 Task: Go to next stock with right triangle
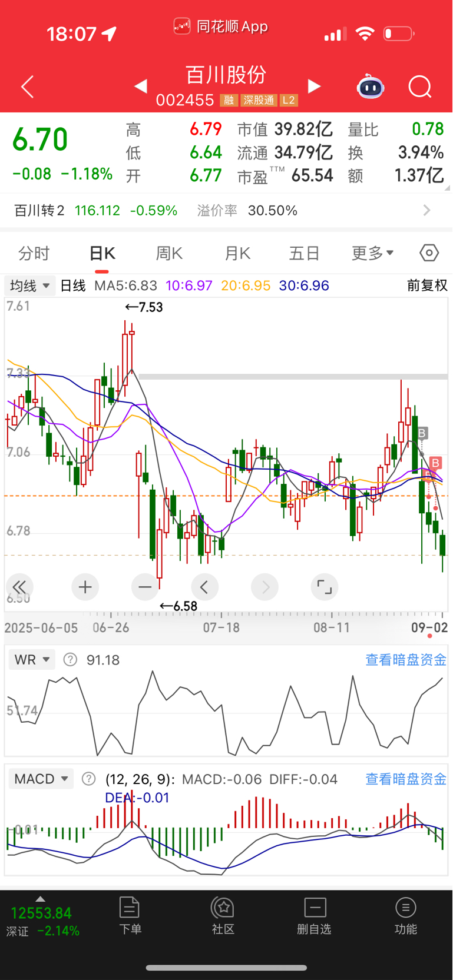(315, 87)
